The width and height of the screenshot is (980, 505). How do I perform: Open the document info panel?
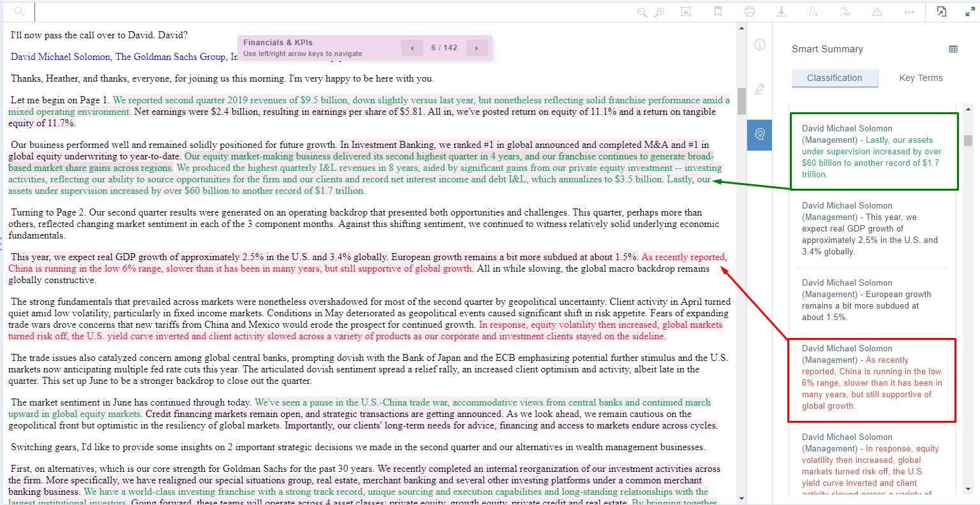pyautogui.click(x=760, y=45)
